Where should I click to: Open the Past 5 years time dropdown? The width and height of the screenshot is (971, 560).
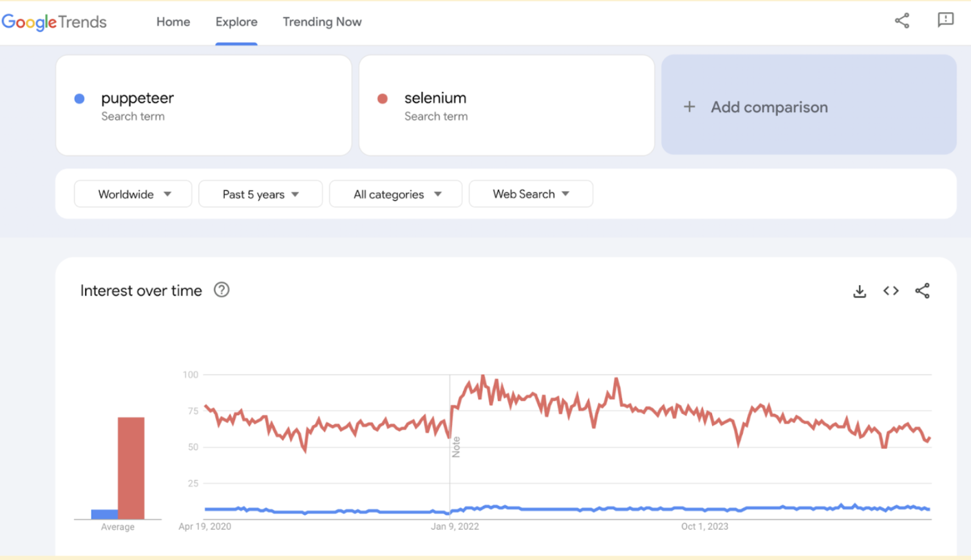click(x=260, y=194)
